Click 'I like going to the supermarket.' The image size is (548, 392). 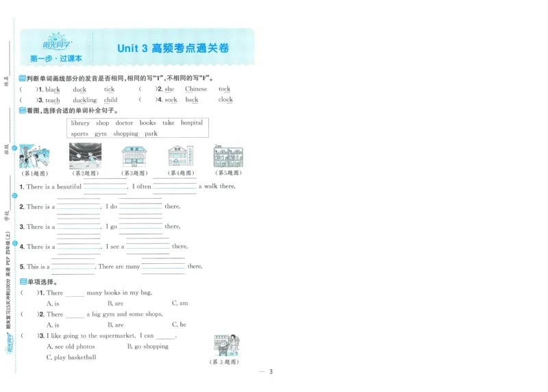(91, 336)
